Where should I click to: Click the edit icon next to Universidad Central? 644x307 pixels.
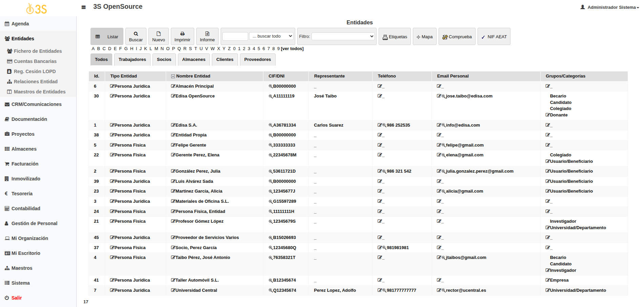(x=173, y=290)
